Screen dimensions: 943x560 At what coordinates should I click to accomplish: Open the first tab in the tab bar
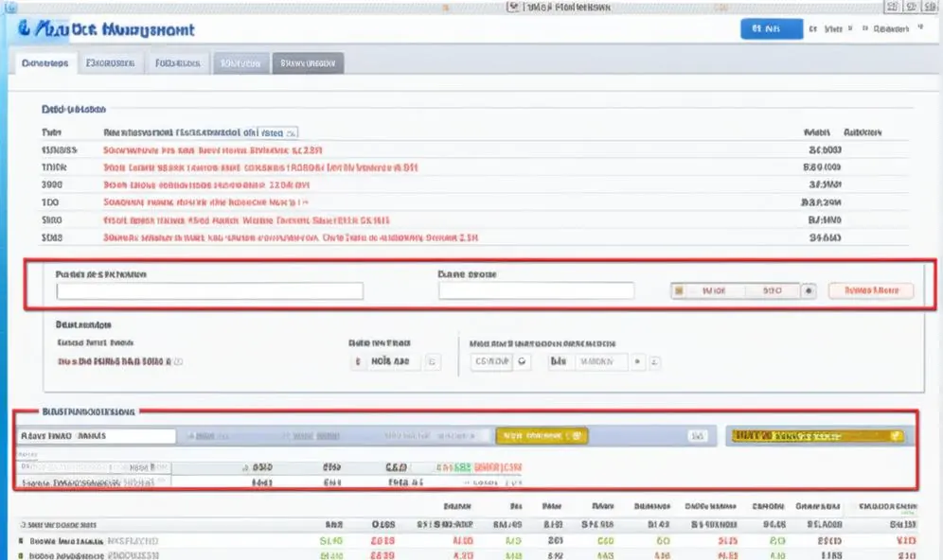pos(45,63)
